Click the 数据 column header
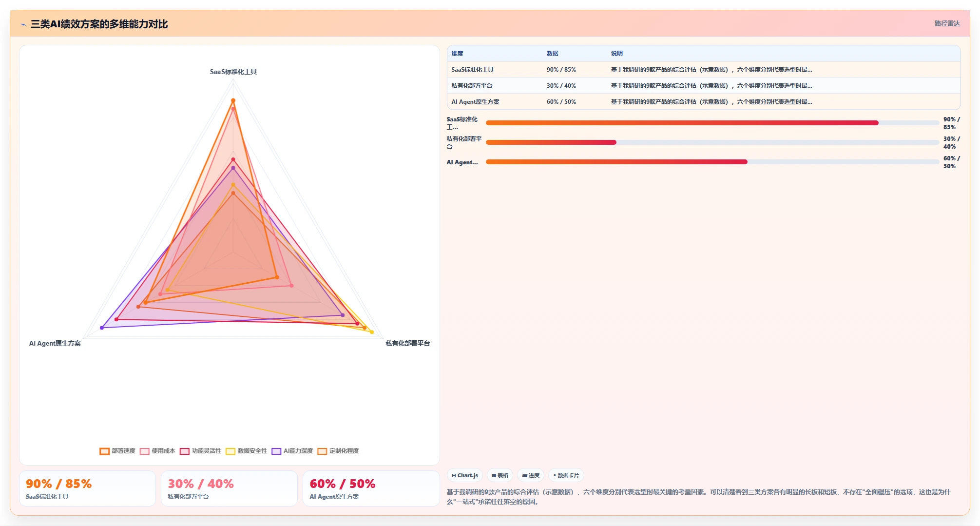The width and height of the screenshot is (980, 526). click(552, 54)
